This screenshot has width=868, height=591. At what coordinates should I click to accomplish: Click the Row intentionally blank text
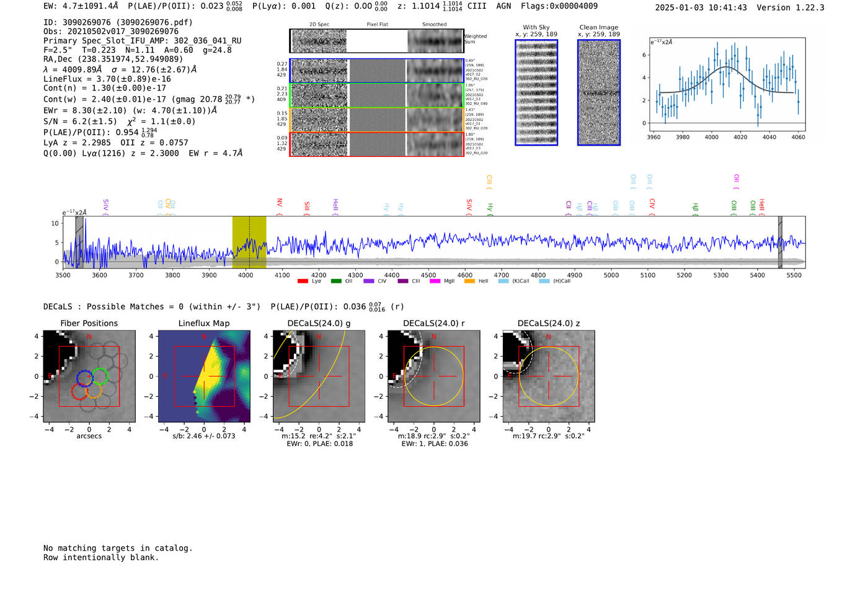[x=101, y=558]
